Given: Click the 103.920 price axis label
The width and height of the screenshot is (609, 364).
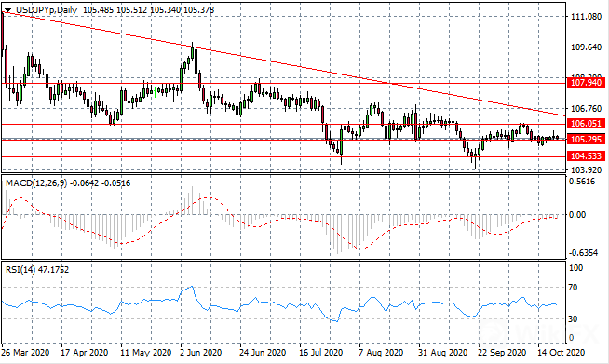Looking at the screenshot, I should pyautogui.click(x=586, y=169).
